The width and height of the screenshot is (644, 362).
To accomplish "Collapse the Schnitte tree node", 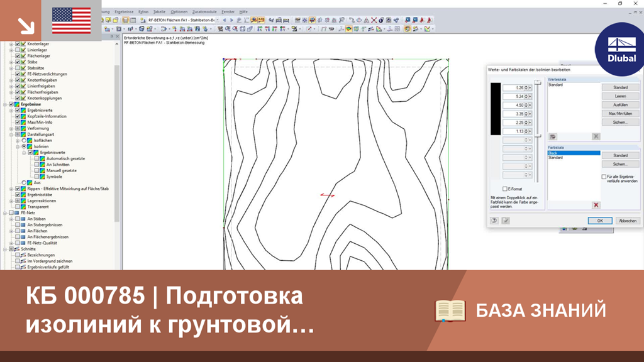I will [x=5, y=249].
